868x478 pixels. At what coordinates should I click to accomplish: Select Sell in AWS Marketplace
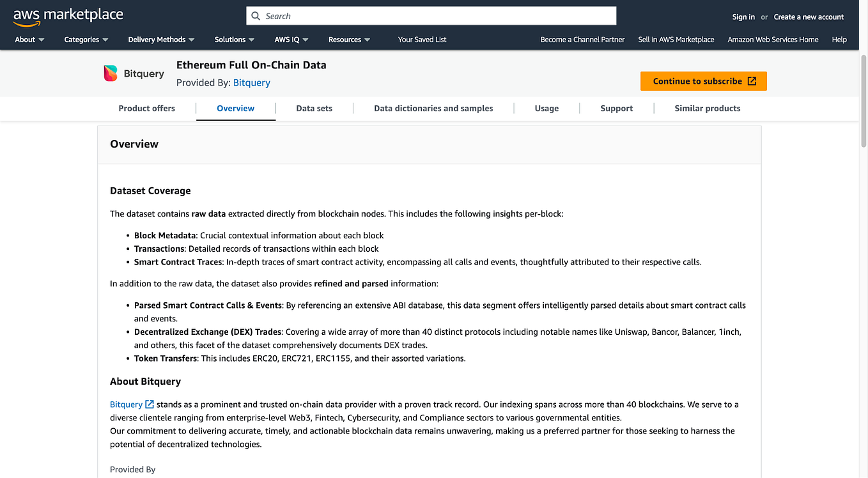(676, 39)
